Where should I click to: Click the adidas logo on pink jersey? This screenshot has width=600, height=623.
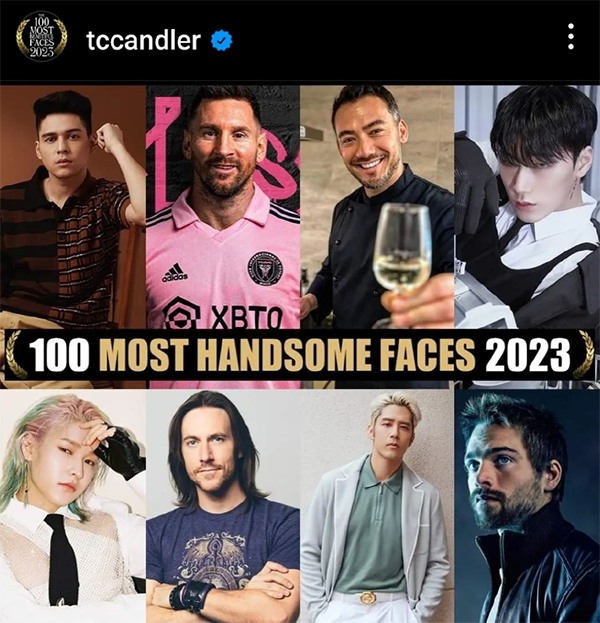pos(174,273)
